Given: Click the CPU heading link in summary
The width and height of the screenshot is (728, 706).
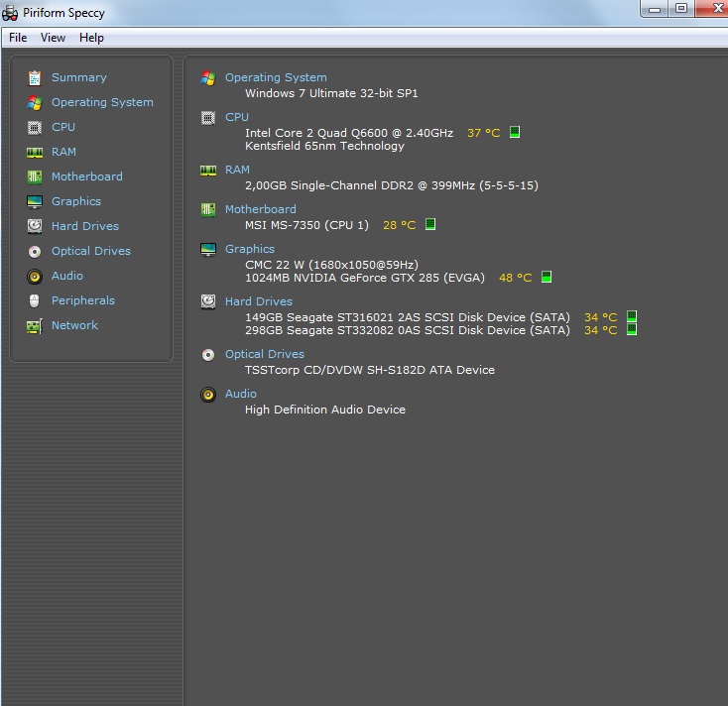Looking at the screenshot, I should tap(237, 117).
